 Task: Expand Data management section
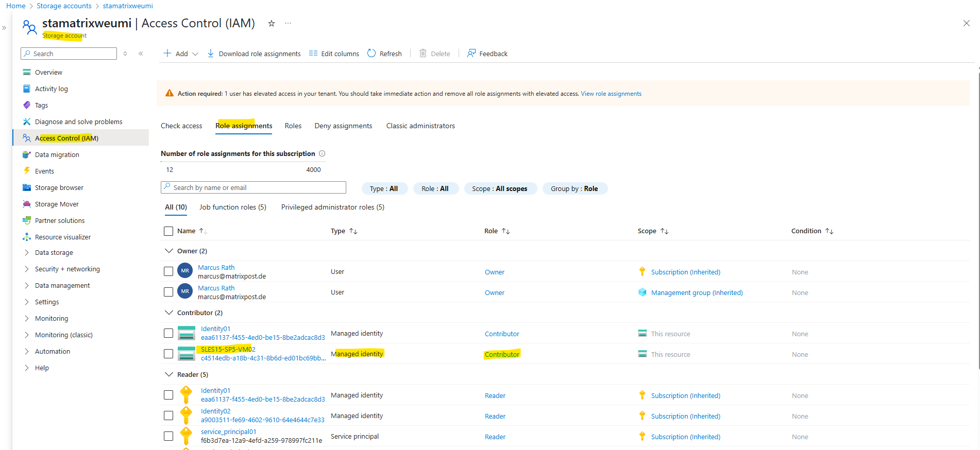[x=27, y=285]
